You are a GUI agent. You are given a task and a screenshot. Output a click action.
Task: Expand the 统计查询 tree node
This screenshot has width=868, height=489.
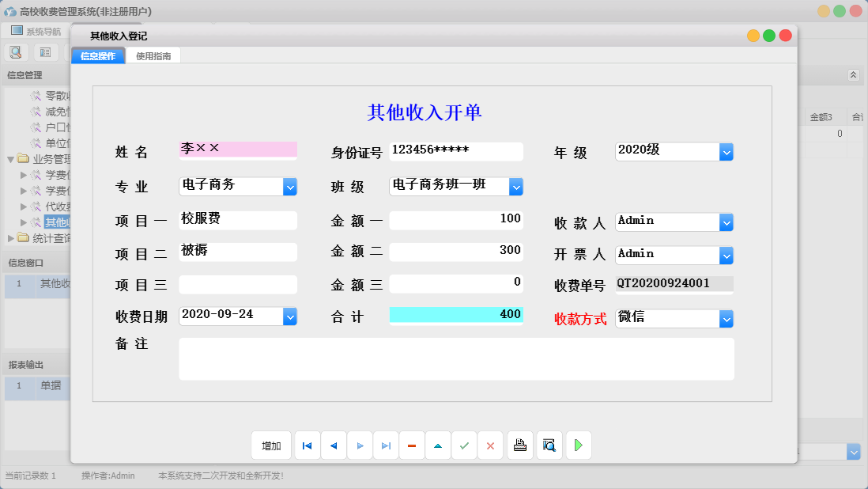11,237
